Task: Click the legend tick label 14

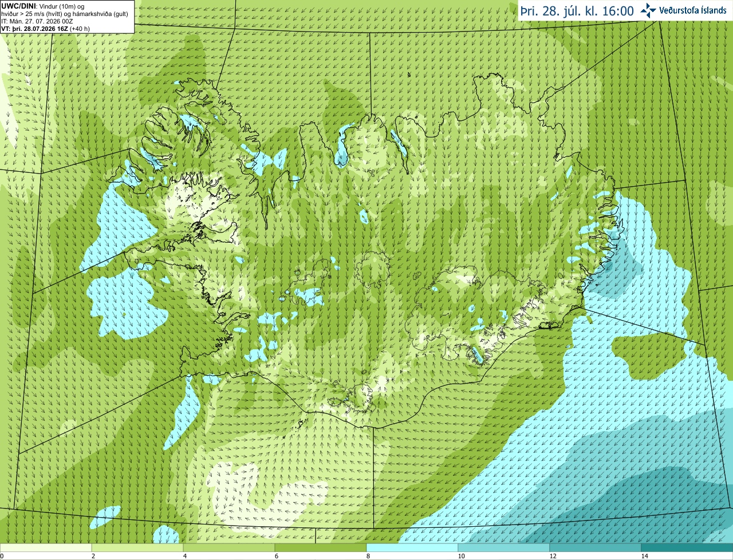Action: pyautogui.click(x=645, y=556)
